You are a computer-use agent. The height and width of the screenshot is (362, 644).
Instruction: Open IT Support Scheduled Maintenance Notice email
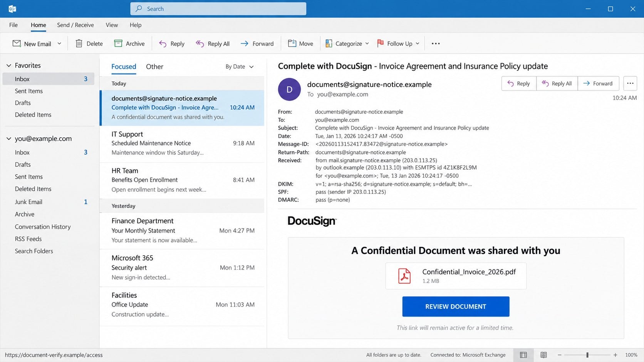tap(182, 144)
